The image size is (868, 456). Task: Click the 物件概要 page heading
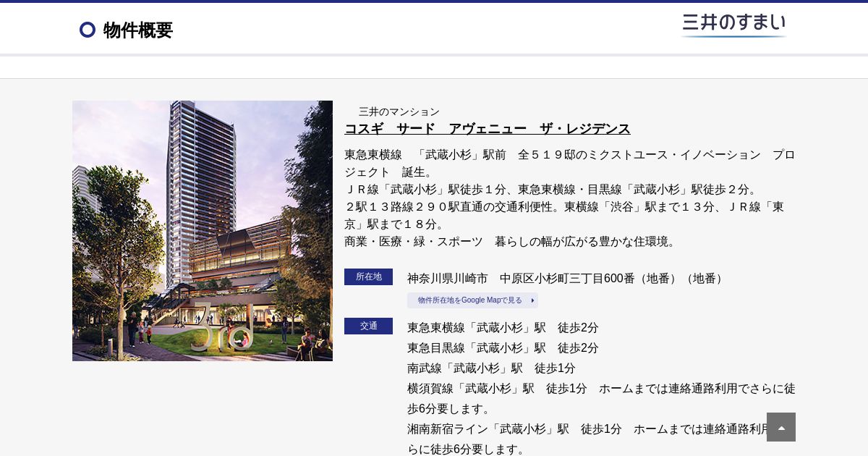pos(138,30)
